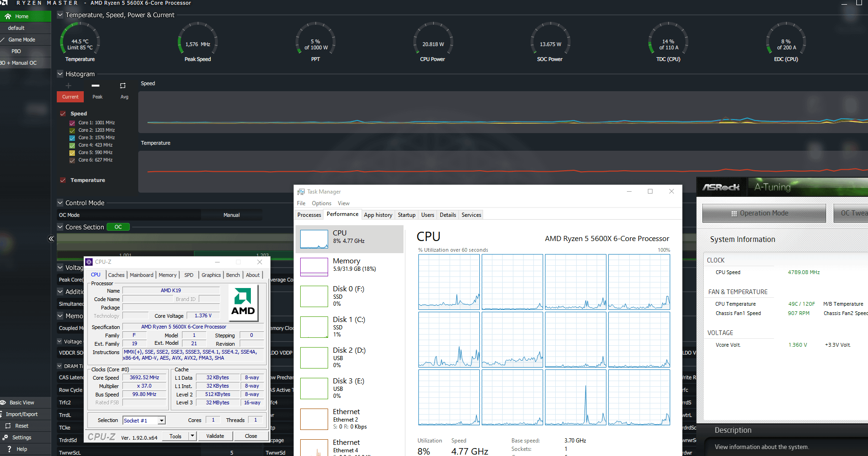Select the Ethernet 2 adapter in Task Manager

pos(350,419)
